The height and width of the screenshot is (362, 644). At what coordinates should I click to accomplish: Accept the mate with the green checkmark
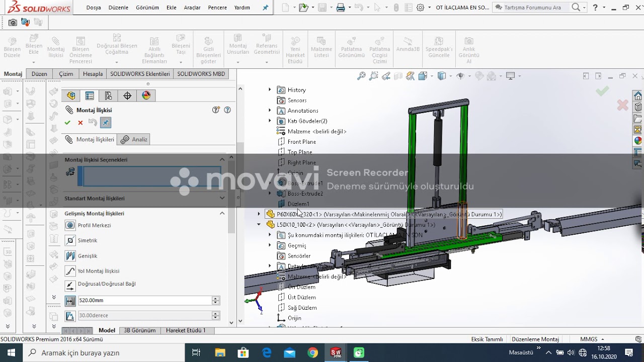67,123
